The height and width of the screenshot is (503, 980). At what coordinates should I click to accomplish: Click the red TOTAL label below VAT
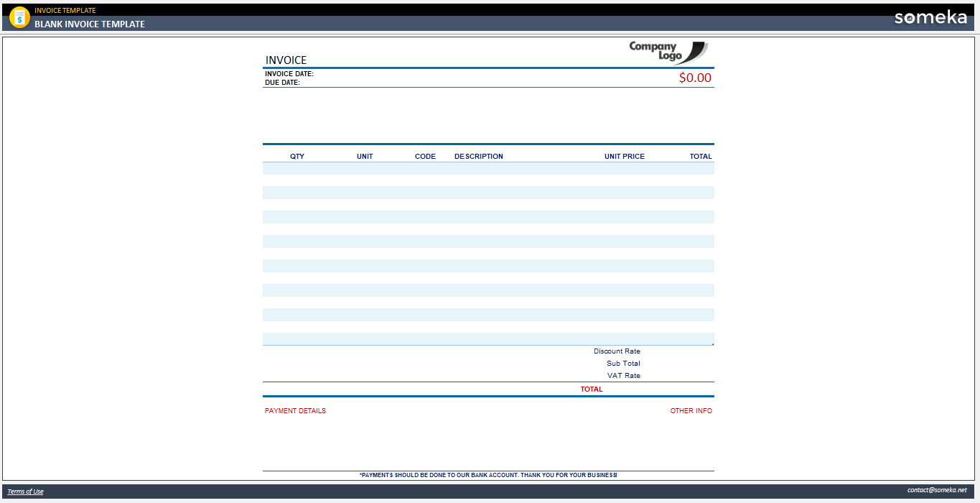pyautogui.click(x=592, y=389)
